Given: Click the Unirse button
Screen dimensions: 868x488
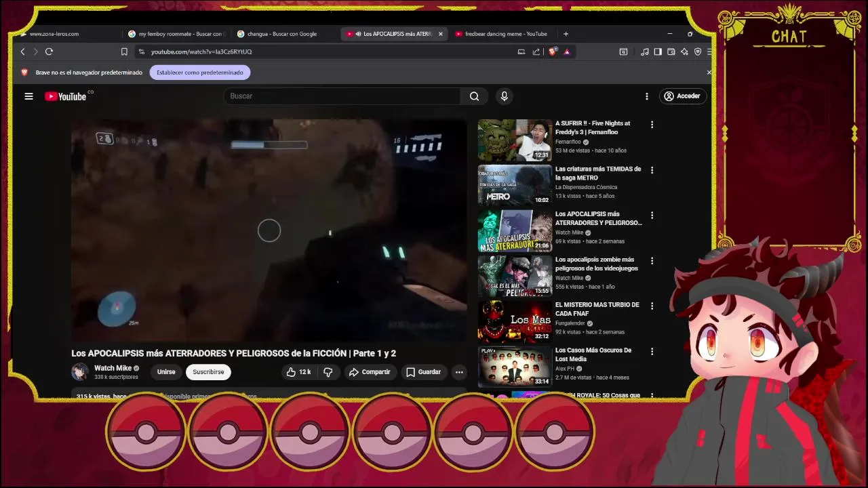Looking at the screenshot, I should point(166,372).
